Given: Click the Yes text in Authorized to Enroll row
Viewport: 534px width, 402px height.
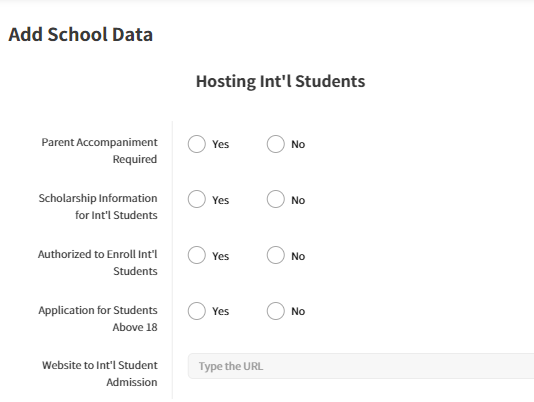Looking at the screenshot, I should (221, 256).
